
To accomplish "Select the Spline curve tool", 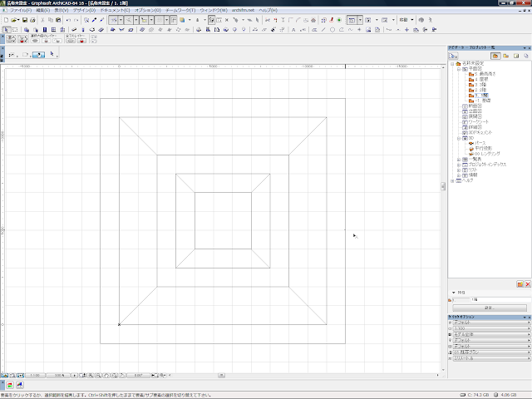I will click(351, 30).
